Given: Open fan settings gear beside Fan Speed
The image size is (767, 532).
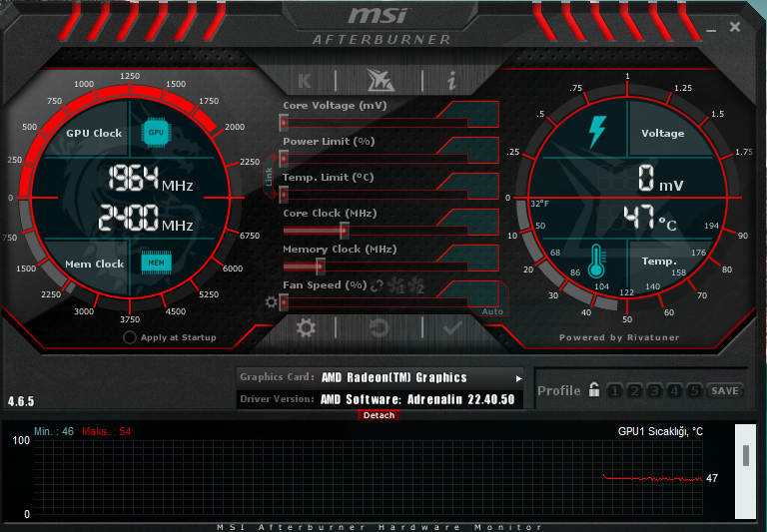Looking at the screenshot, I should tap(271, 301).
